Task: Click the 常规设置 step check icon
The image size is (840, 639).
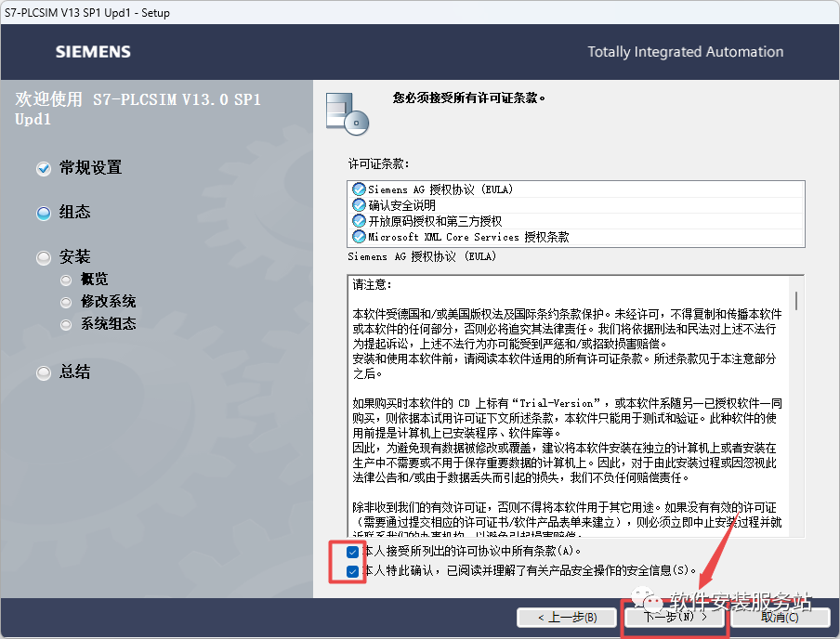Action: [44, 169]
